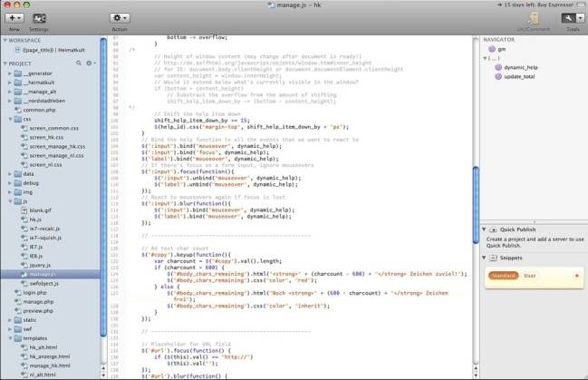This screenshot has height=380, width=588.
Task: Open the Tools wrench menu
Action: (x=571, y=18)
